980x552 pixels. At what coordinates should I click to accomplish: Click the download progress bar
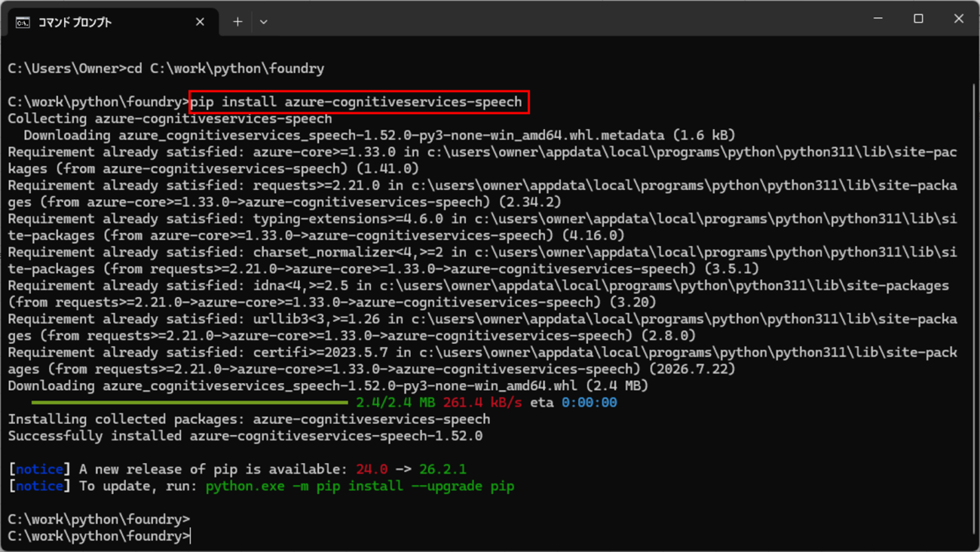coord(189,403)
